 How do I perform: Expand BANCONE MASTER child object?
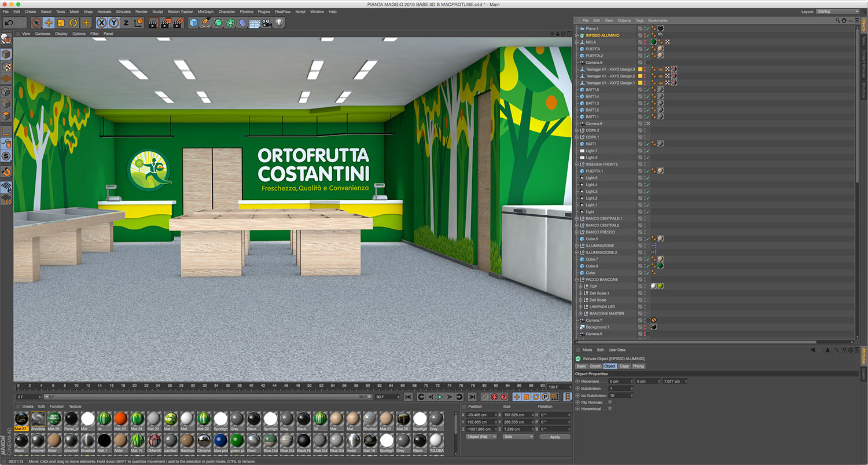581,313
